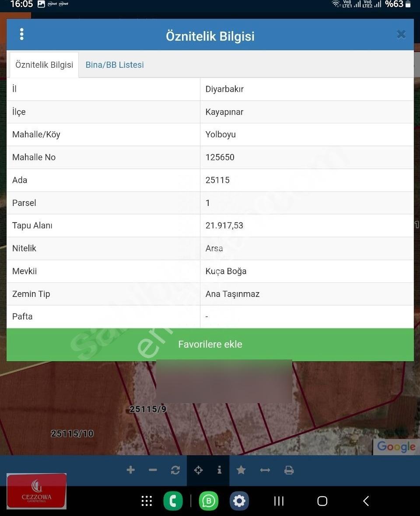The image size is (420, 516).
Task: Click the Zemin Tip row label
Action: pyautogui.click(x=31, y=294)
